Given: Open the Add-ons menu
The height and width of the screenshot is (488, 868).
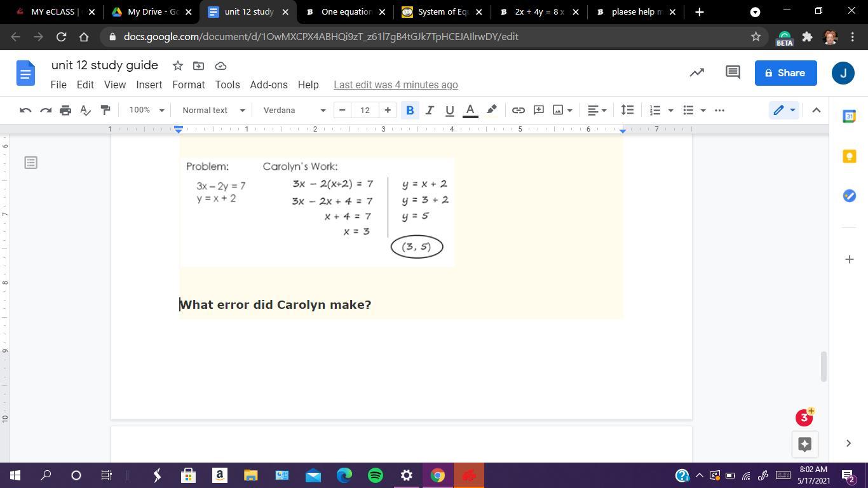Looking at the screenshot, I should tap(269, 85).
